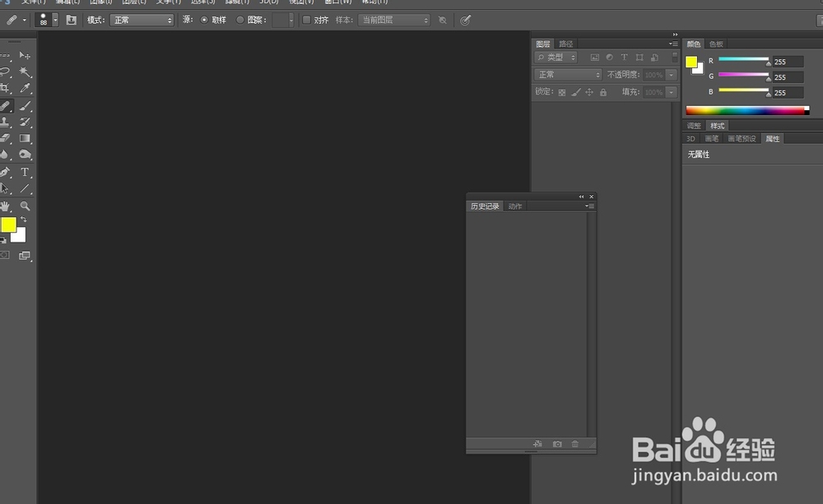Screen dimensions: 823x504
Task: Open the 样本 current layer dropdown
Action: 394,20
